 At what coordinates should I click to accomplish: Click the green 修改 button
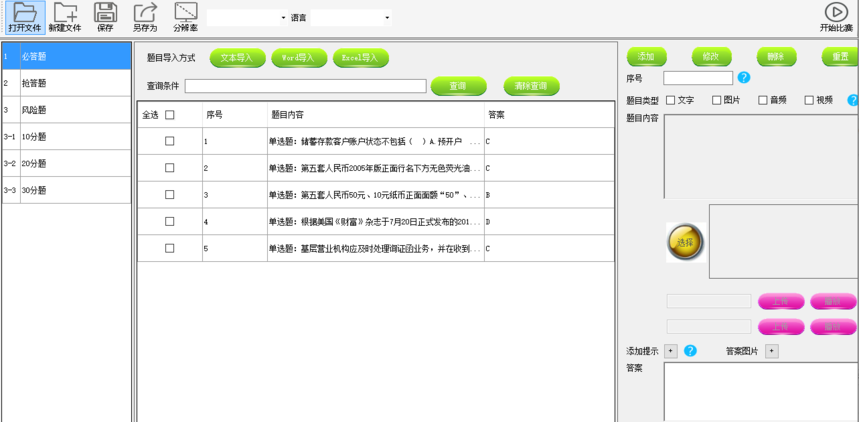click(712, 56)
